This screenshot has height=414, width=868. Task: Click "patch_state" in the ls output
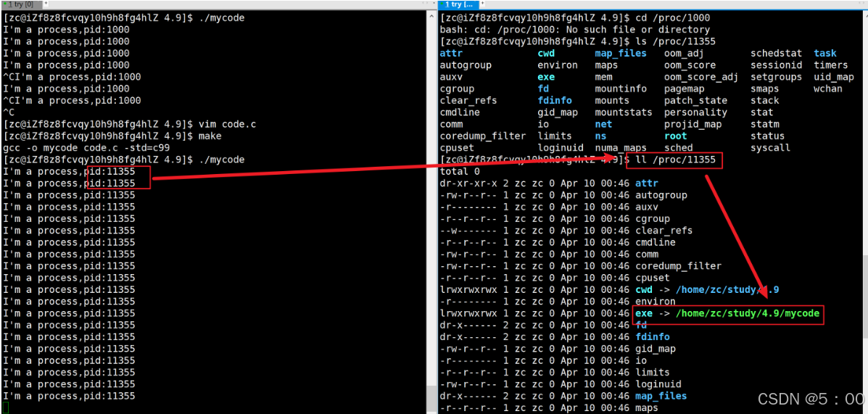point(695,101)
